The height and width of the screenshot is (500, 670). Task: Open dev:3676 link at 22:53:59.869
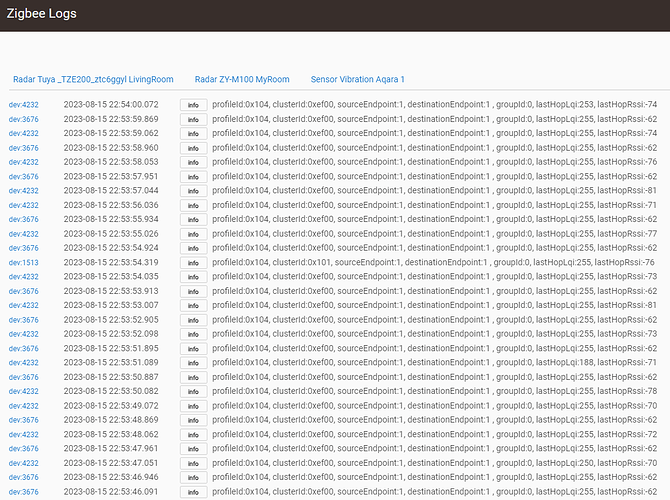pos(24,119)
